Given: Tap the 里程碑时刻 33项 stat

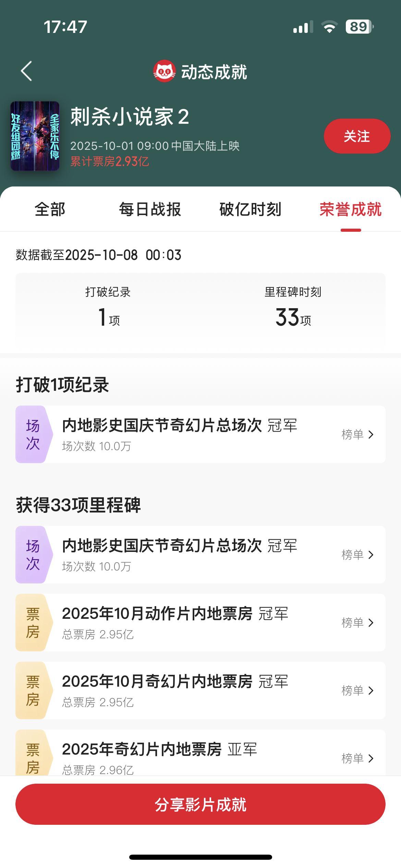Looking at the screenshot, I should coord(293,307).
